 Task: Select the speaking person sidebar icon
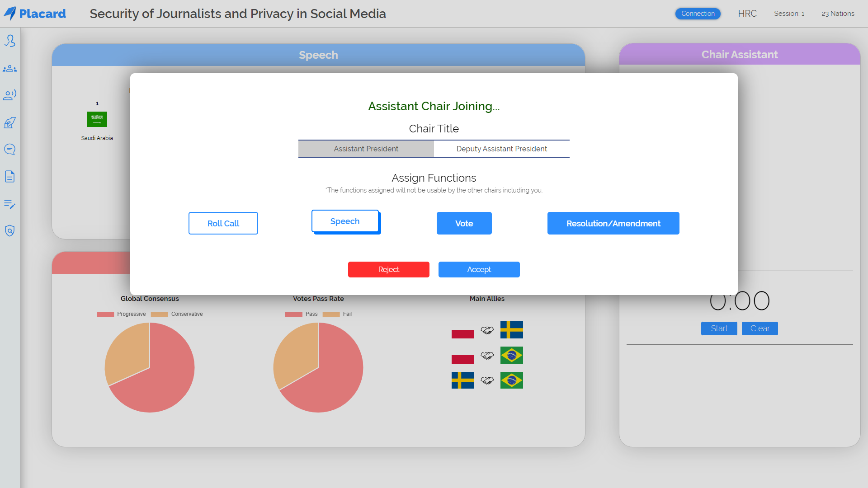click(10, 95)
